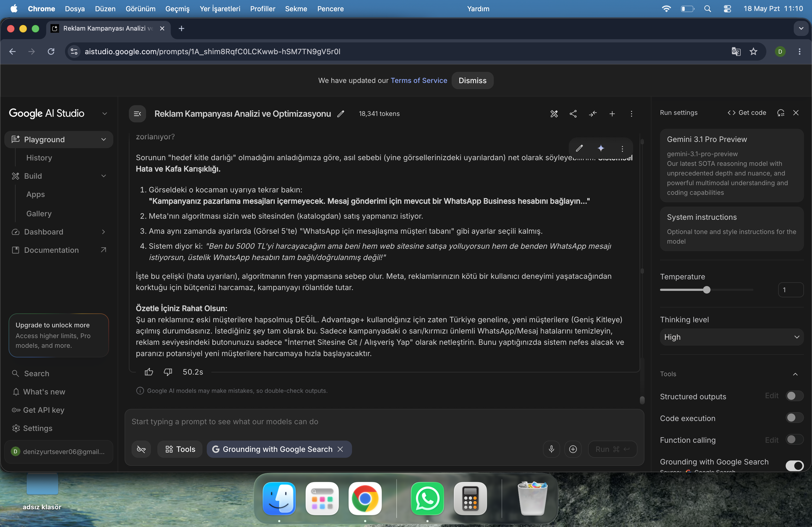Open the Dosya menu
Image resolution: width=812 pixels, height=527 pixels.
[75, 9]
